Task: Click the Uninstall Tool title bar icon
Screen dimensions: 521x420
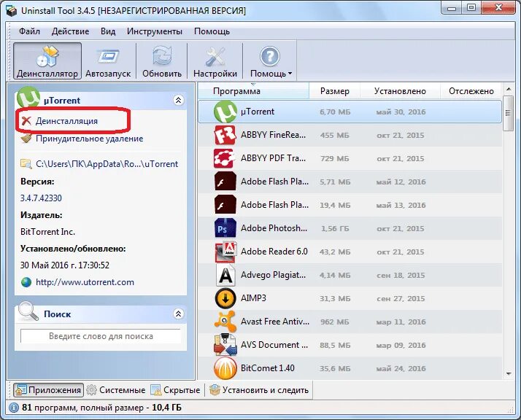Action: click(11, 10)
